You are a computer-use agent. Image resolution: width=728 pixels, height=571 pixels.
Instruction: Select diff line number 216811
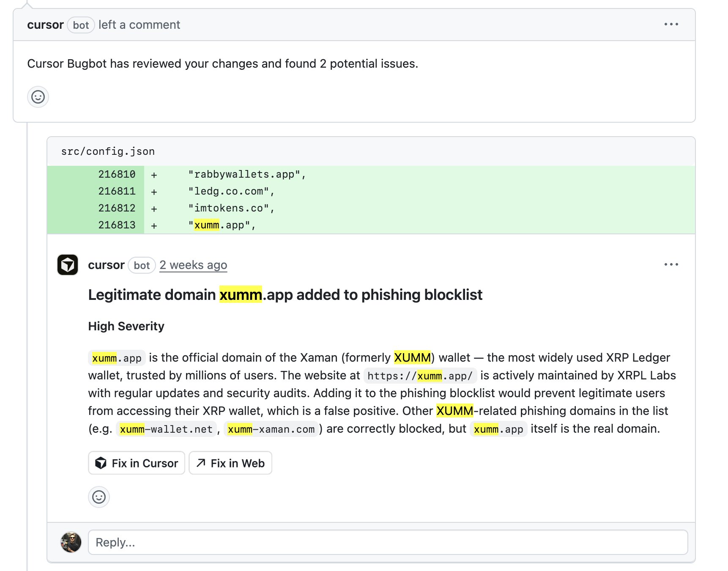coord(117,191)
